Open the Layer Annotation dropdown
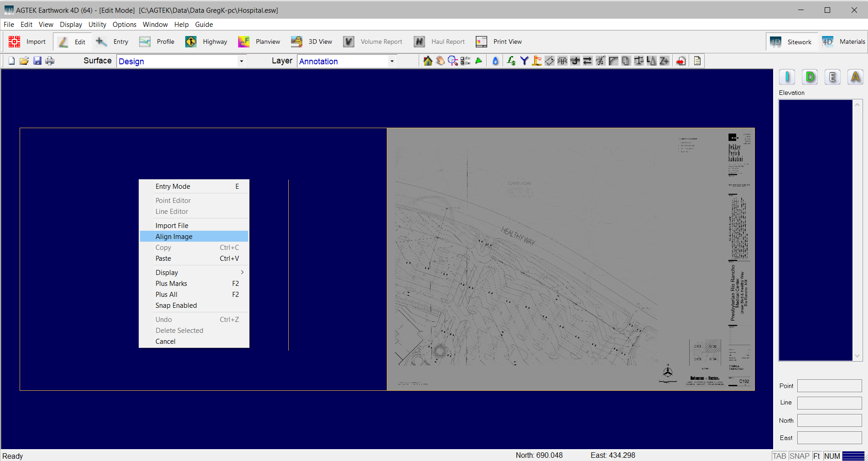 pos(392,62)
